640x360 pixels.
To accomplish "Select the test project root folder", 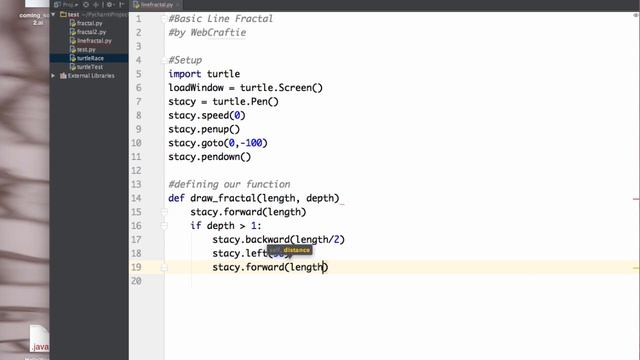I will (73, 14).
